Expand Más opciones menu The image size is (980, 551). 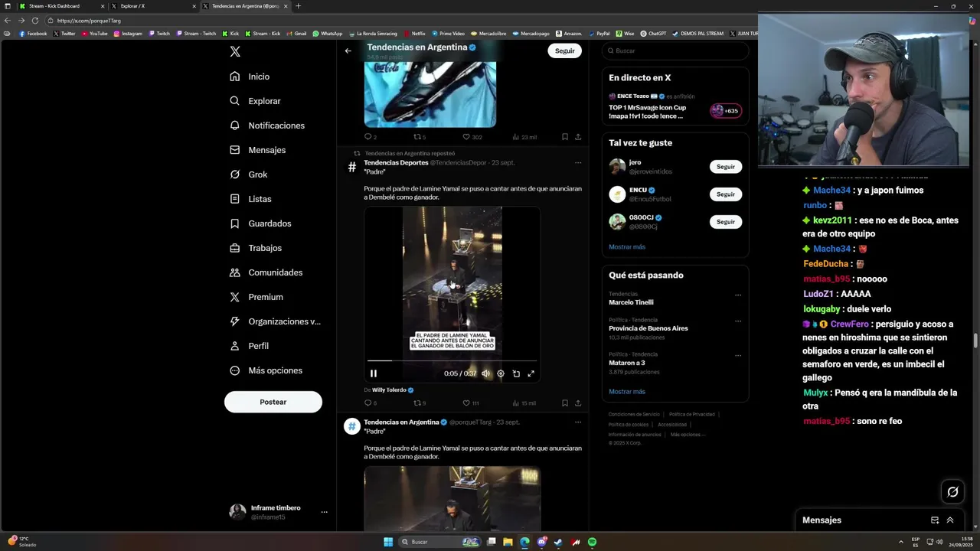coord(266,370)
